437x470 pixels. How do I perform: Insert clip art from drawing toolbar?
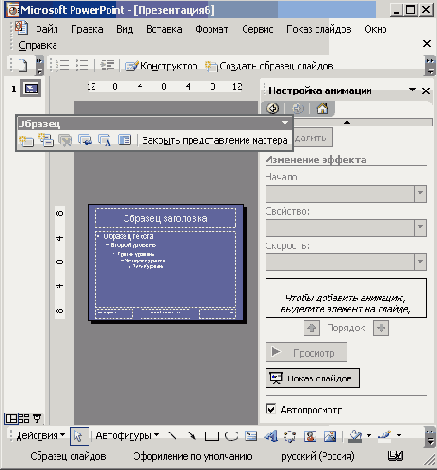(310, 436)
